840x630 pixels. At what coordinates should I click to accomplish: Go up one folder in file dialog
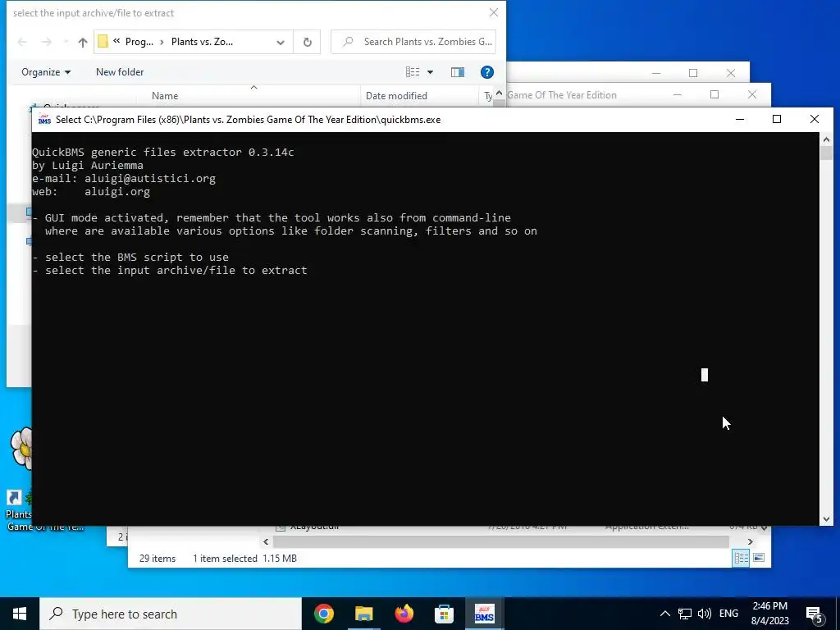[83, 42]
